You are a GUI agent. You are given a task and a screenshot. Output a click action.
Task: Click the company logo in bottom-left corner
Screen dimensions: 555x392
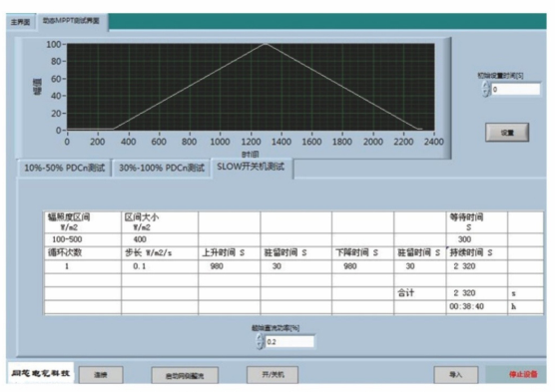40,373
